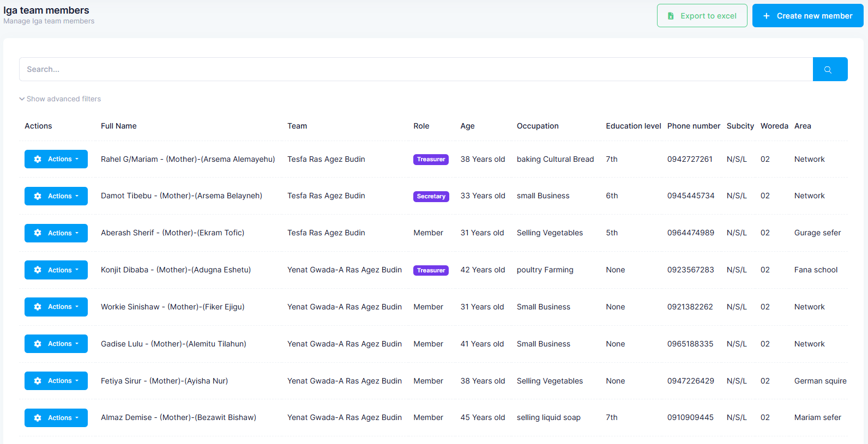868x444 pixels.
Task: Click the Excel file icon in Export button
Action: click(671, 16)
